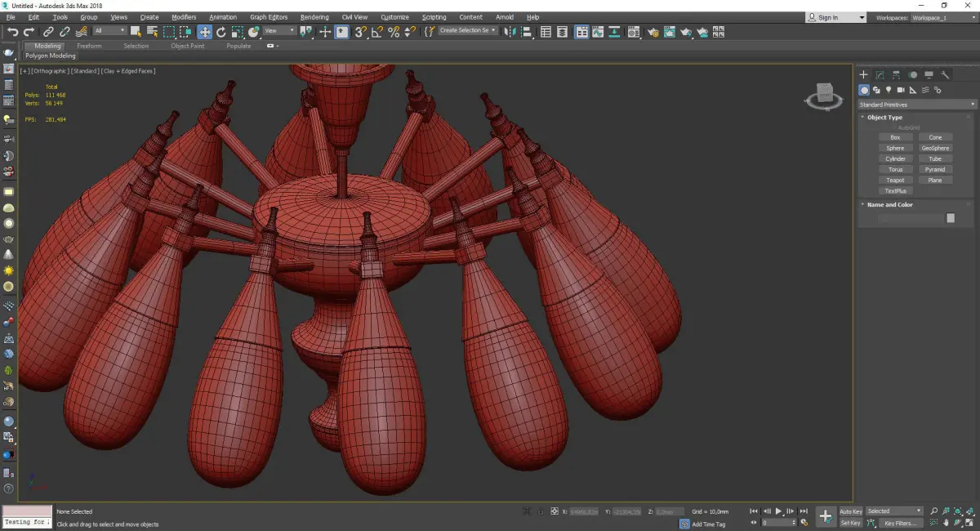Open the Standard Primitives dropdown

(x=916, y=105)
